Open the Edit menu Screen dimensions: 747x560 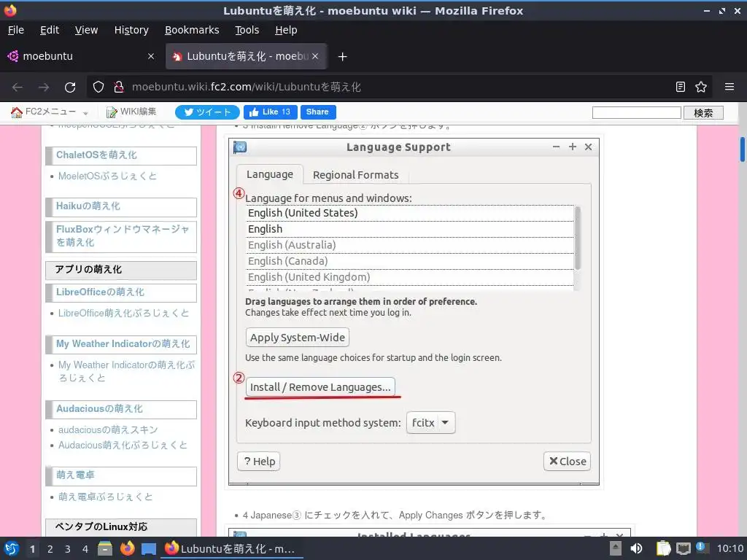click(x=50, y=30)
